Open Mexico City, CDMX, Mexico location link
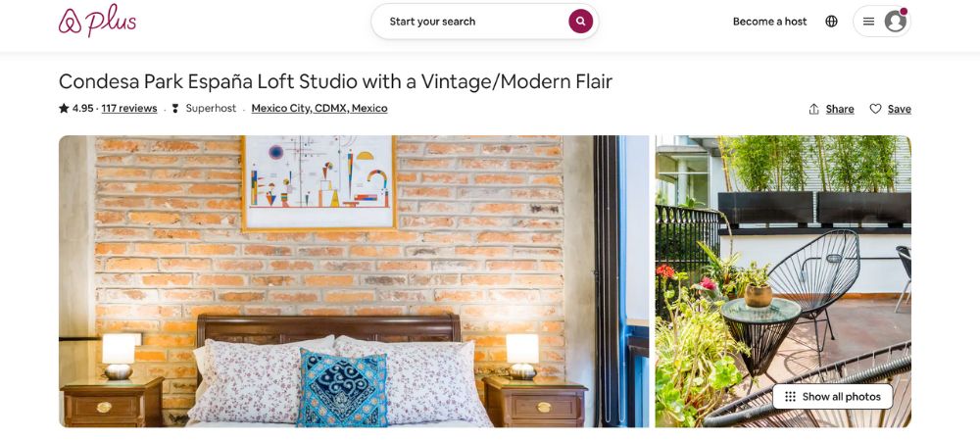This screenshot has height=441, width=980. click(x=319, y=108)
